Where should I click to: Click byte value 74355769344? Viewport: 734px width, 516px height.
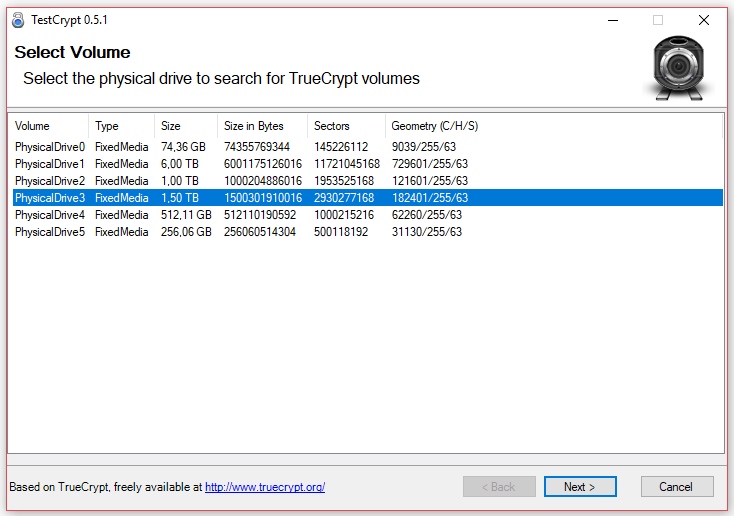pyautogui.click(x=257, y=147)
